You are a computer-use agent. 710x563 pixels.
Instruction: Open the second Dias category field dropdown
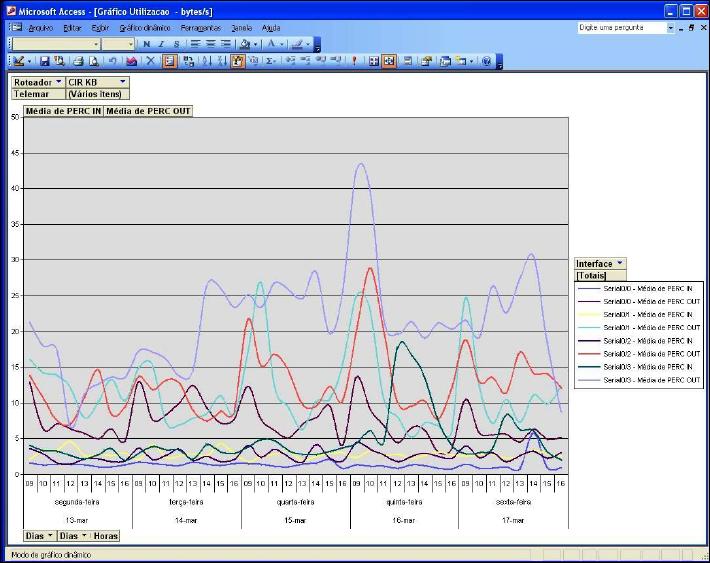(84, 535)
